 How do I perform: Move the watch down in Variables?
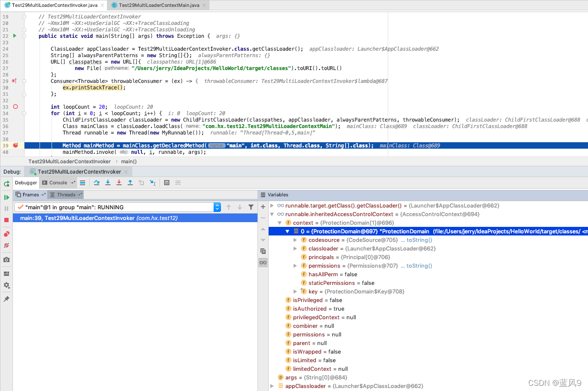pos(263,240)
